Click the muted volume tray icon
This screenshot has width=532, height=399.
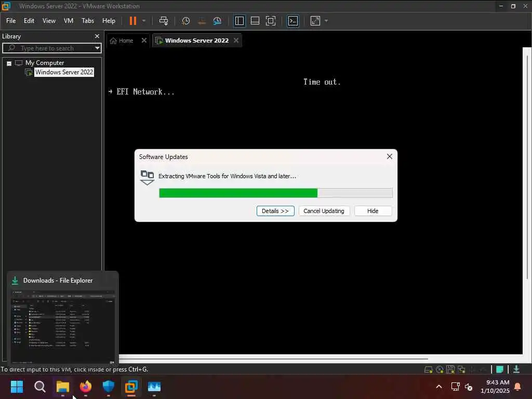pyautogui.click(x=469, y=387)
